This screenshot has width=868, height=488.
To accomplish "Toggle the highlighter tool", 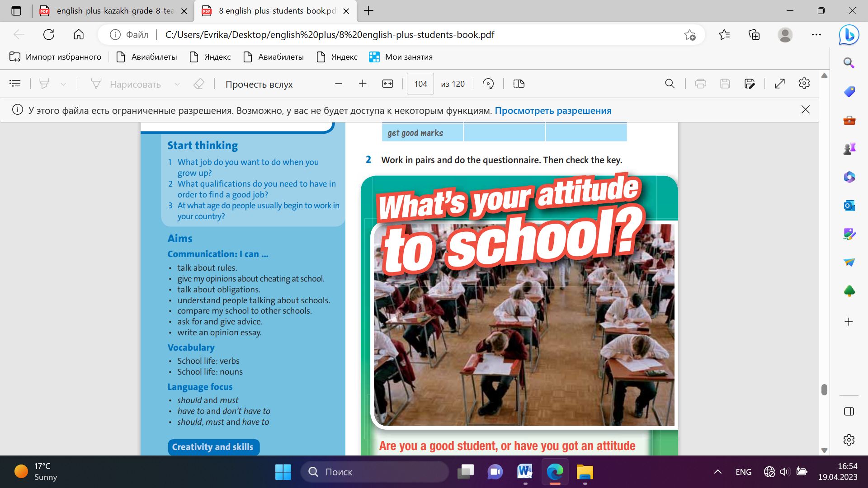I will click(x=44, y=84).
